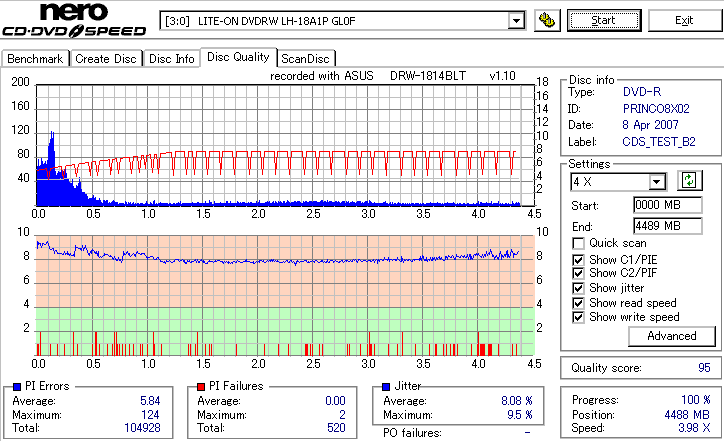This screenshot has height=441, width=724.
Task: Click the Start 0000 MB field
Action: coord(668,205)
